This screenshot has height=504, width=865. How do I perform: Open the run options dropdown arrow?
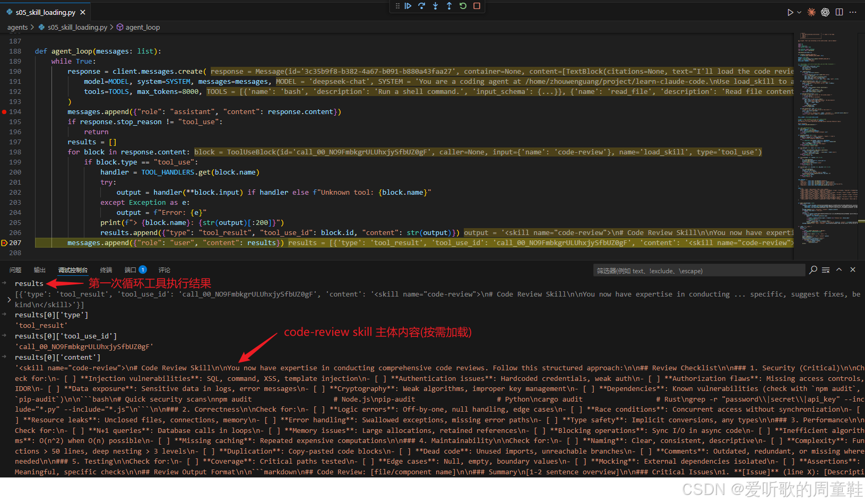click(799, 12)
